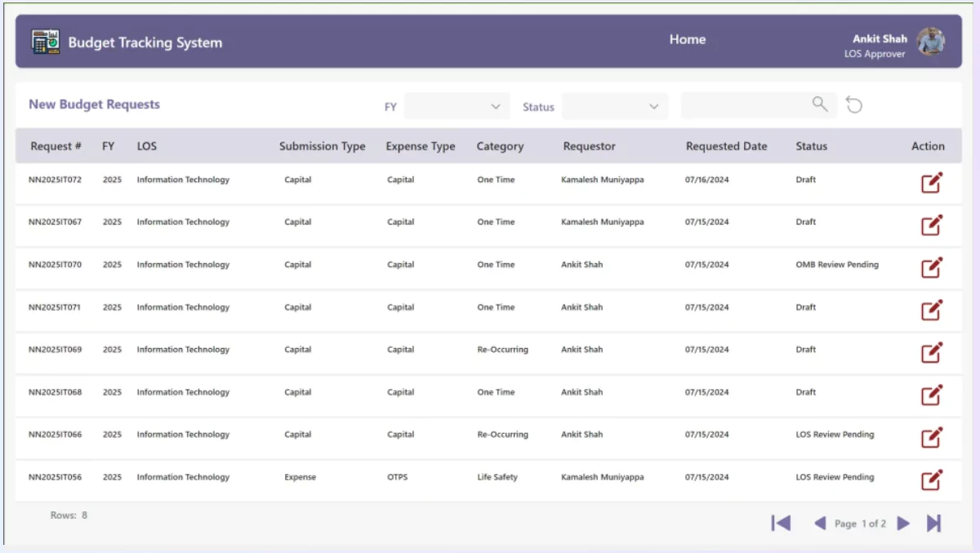Click the Requested Date column header
Image resolution: width=980 pixels, height=553 pixels.
(726, 146)
